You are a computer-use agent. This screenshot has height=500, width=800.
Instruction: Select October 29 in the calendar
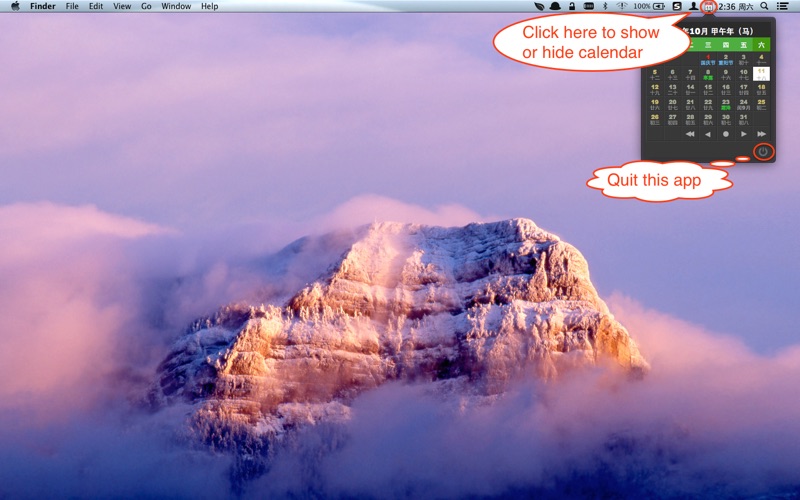click(x=708, y=119)
